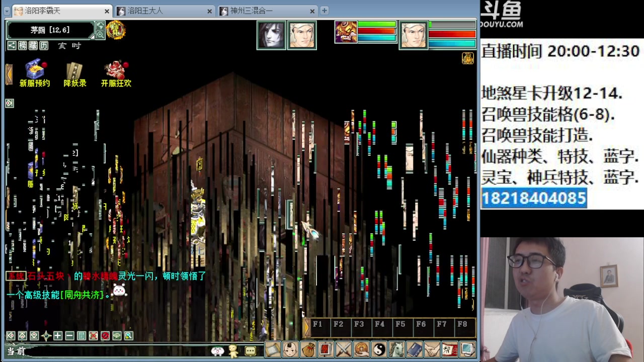Image resolution: width=644 pixels, height=362 pixels.
Task: Open a new tab with the plus button
Action: (x=325, y=11)
